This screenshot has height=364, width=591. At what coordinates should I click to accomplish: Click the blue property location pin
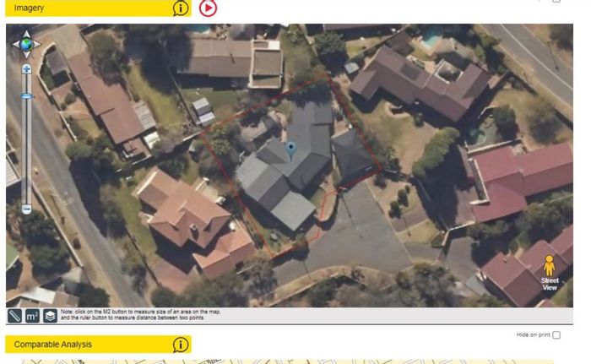pyautogui.click(x=291, y=149)
